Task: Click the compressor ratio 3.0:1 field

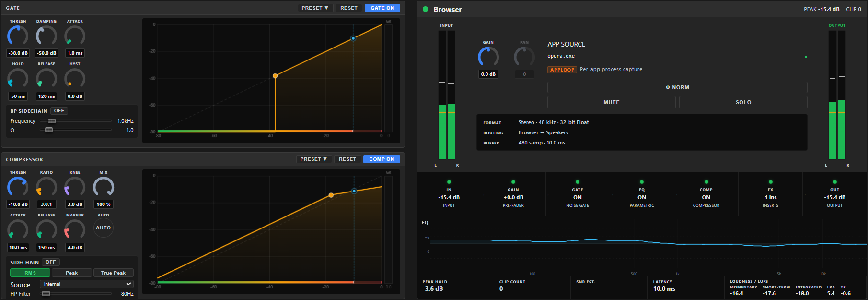Action: [x=46, y=204]
